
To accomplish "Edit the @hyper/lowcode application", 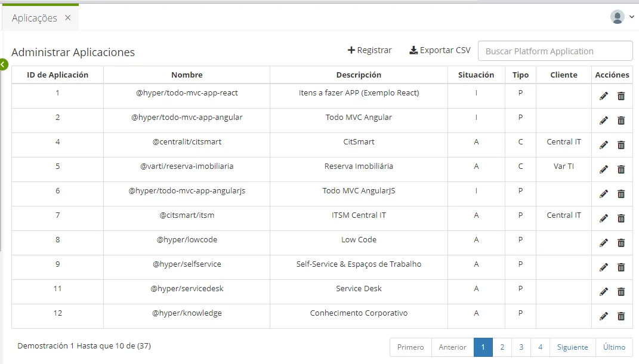I will (x=604, y=243).
